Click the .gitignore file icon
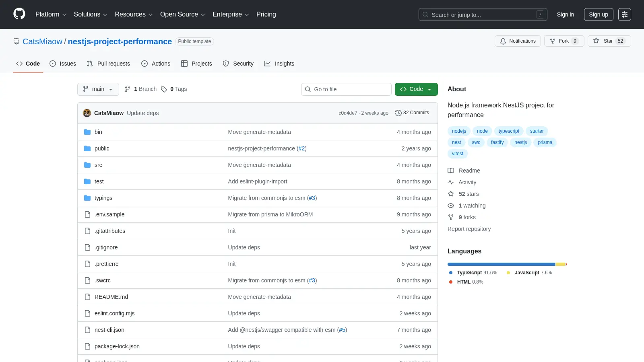This screenshot has width=644, height=362. click(x=87, y=247)
